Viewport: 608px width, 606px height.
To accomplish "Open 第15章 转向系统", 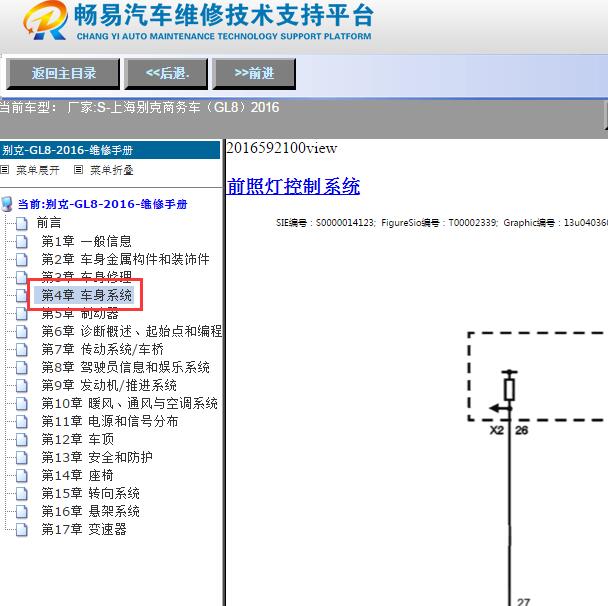I will (x=90, y=493).
